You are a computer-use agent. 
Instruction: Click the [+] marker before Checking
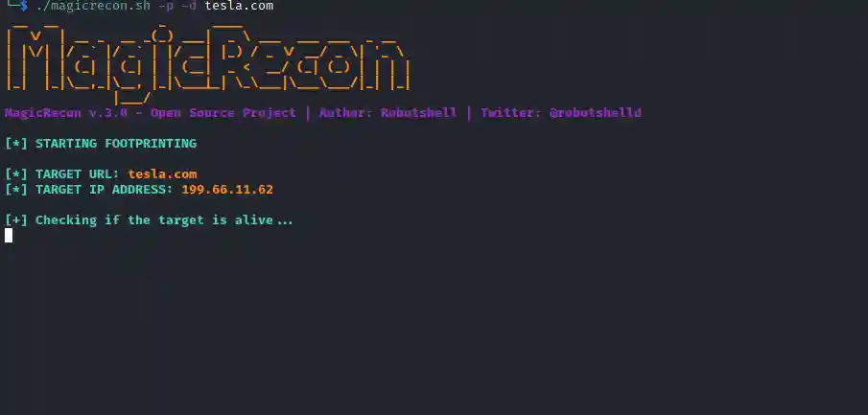point(16,220)
